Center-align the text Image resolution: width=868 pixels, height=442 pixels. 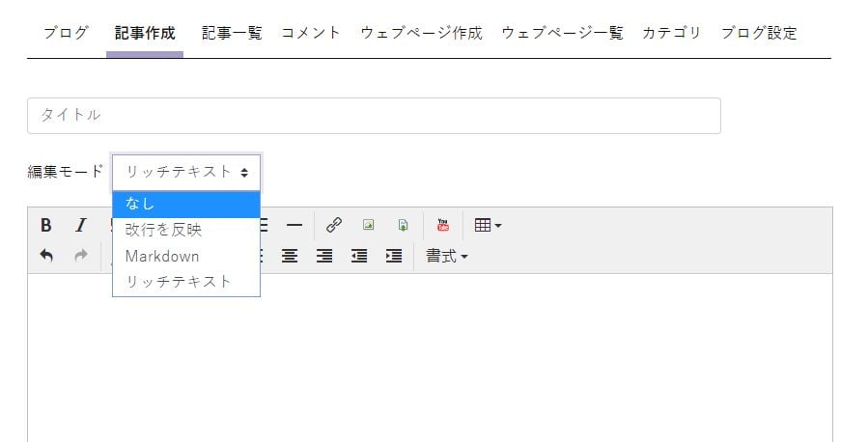pyautogui.click(x=290, y=256)
